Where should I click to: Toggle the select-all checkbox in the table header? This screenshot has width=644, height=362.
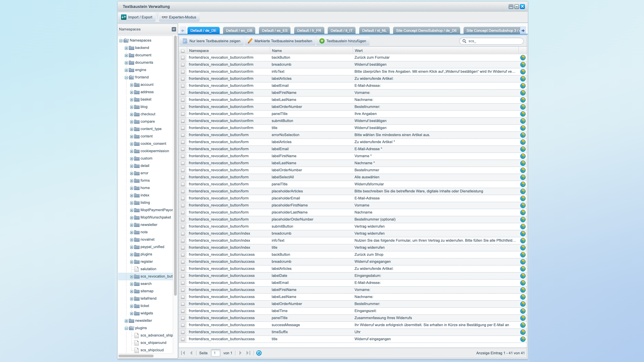183,51
